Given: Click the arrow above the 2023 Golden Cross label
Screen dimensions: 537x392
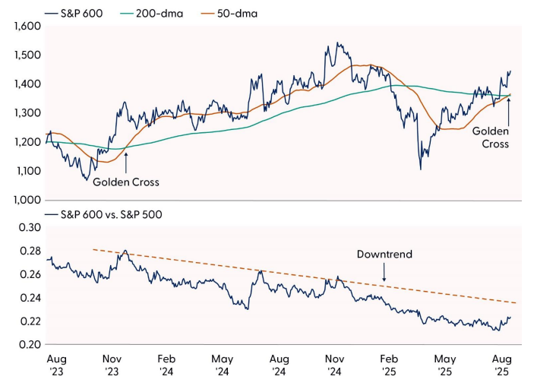Looking at the screenshot, I should click(x=126, y=163).
